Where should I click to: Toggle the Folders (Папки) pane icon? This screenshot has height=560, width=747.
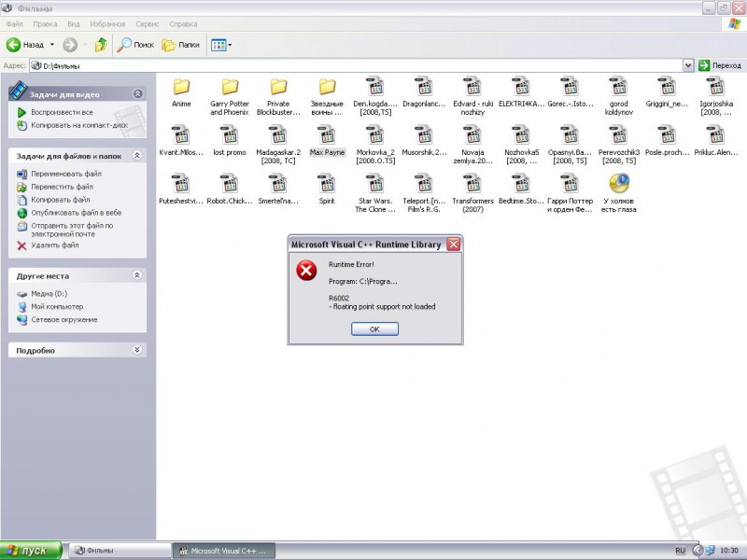click(169, 45)
